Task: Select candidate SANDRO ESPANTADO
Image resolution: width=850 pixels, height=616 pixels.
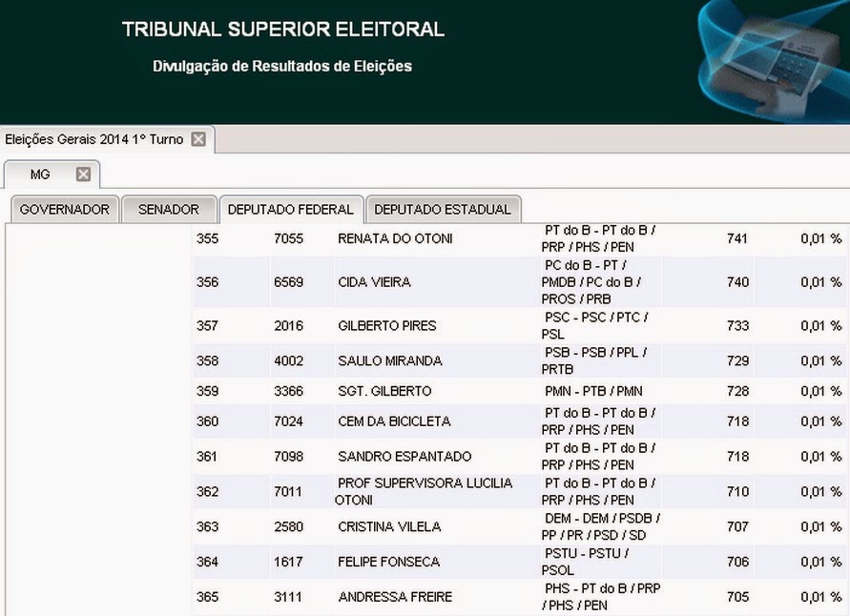Action: click(x=404, y=457)
